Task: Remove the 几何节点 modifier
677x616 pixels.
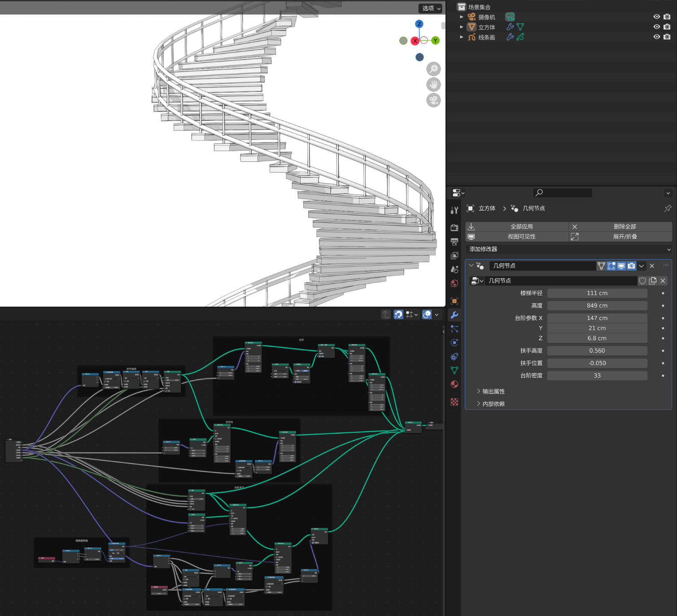Action: pyautogui.click(x=652, y=266)
